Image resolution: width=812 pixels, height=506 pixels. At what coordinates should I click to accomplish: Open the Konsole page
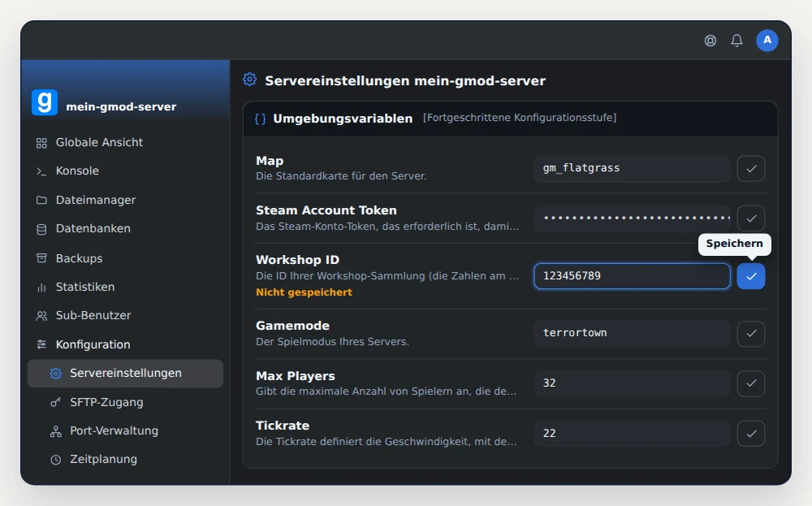(x=125, y=171)
